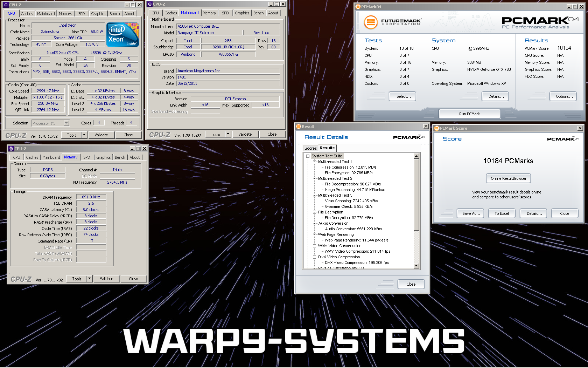The image size is (588, 368).
Task: Click the Gainestown code name value
Action: (x=50, y=32)
